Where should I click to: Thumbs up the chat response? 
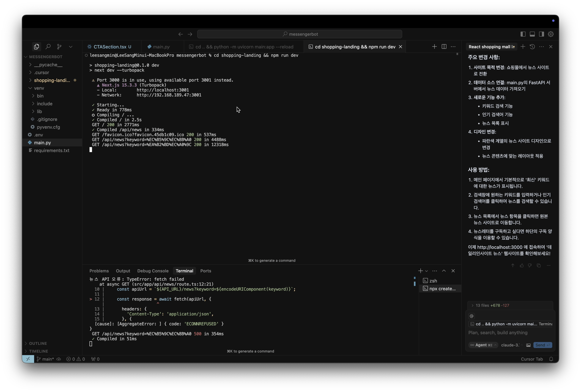pos(522,266)
